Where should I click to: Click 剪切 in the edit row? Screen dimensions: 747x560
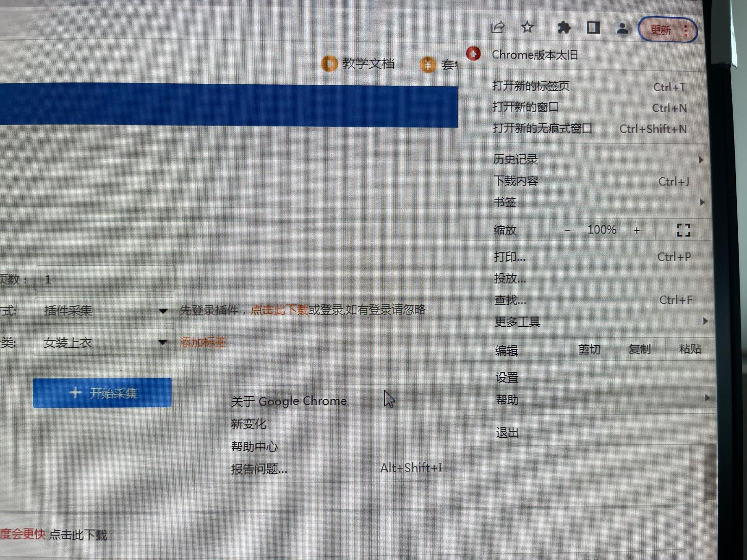[x=589, y=349]
